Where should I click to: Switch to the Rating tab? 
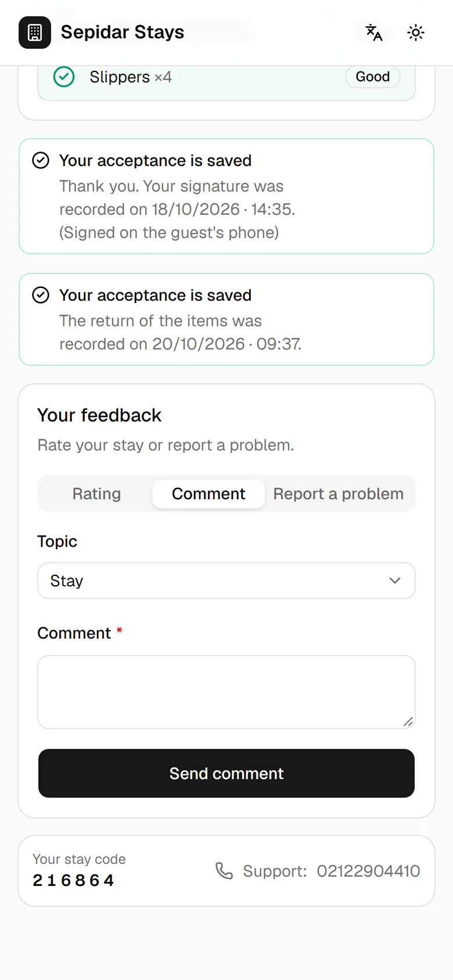[96, 493]
